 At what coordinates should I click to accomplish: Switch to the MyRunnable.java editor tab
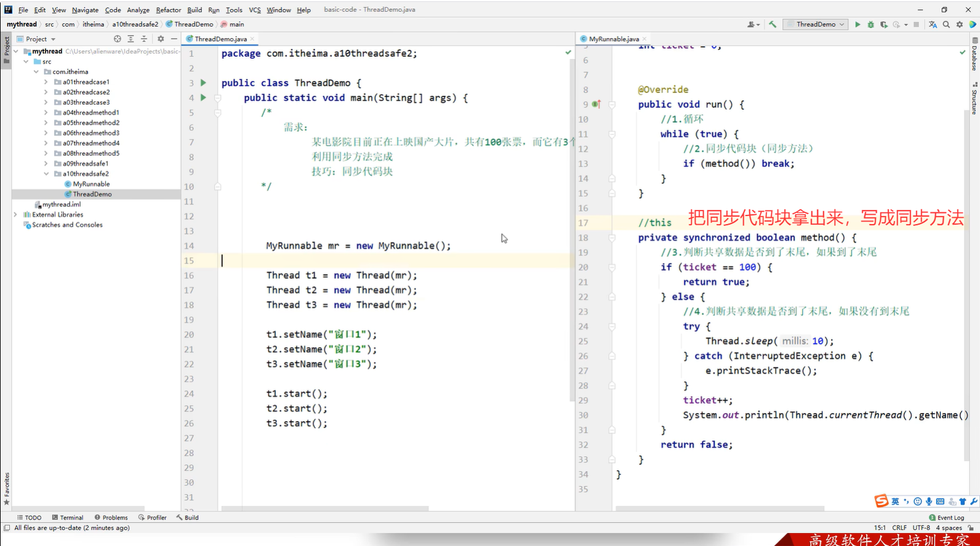(614, 39)
